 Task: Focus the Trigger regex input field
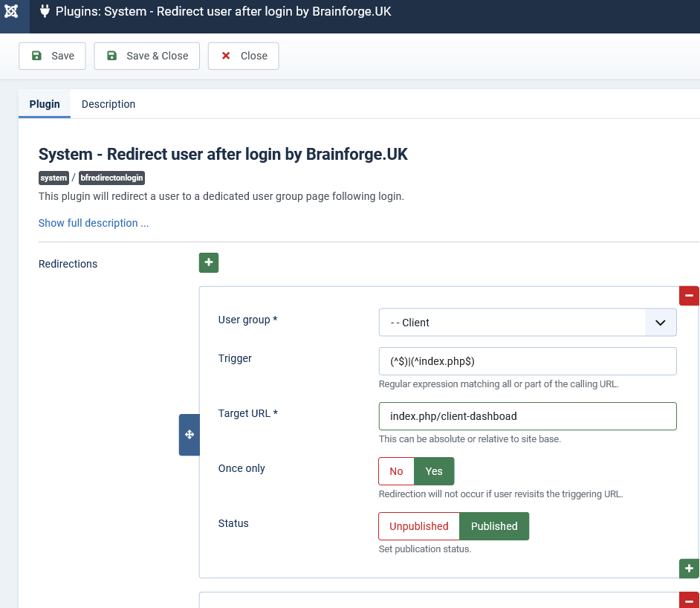point(528,361)
